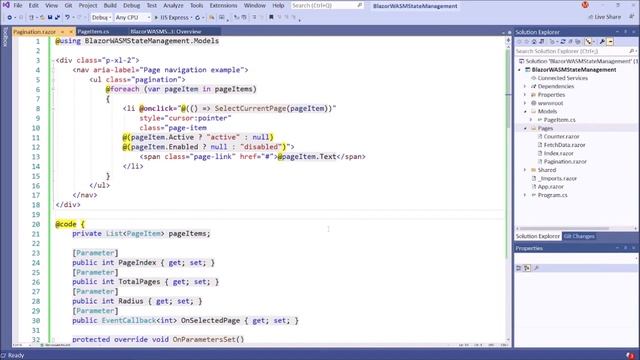The image size is (640, 360).
Task: Open the Build menu
Action: point(110,5)
